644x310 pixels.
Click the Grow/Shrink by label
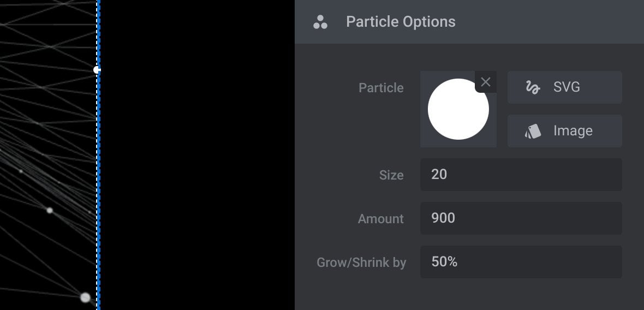tap(361, 263)
